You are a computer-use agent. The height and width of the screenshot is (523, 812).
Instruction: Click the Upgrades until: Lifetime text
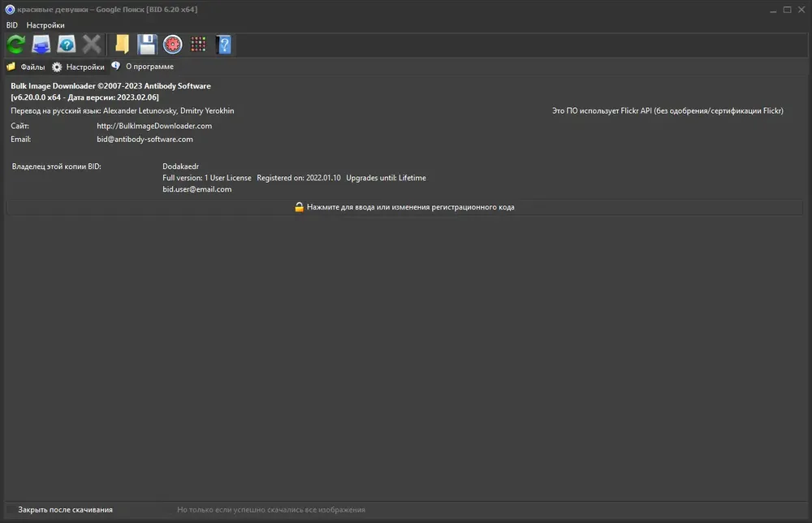coord(386,178)
